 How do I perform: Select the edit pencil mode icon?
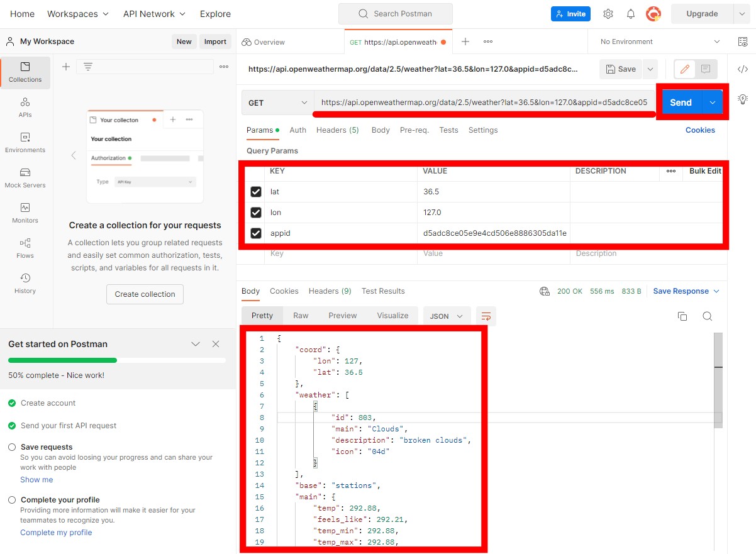(x=685, y=69)
